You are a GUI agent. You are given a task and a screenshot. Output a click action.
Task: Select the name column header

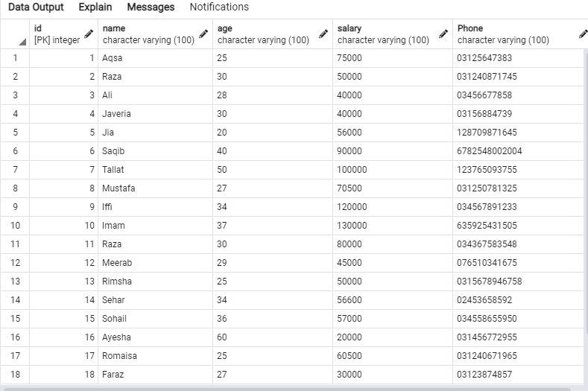point(148,34)
